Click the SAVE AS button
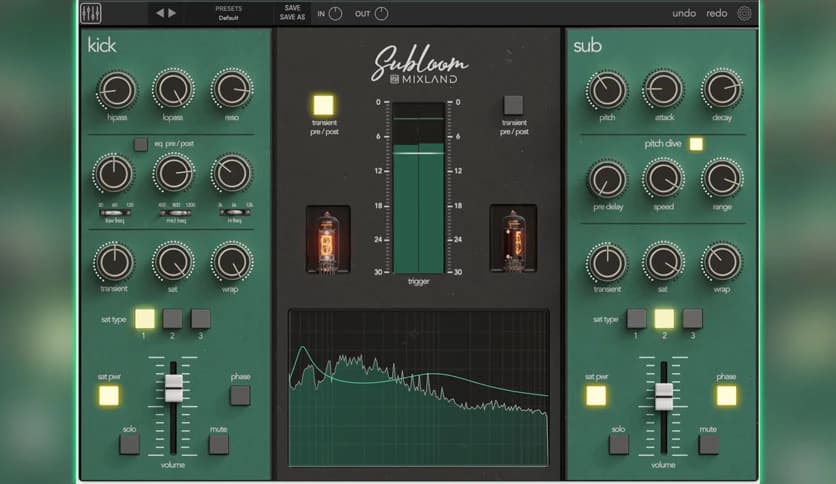 [292, 18]
